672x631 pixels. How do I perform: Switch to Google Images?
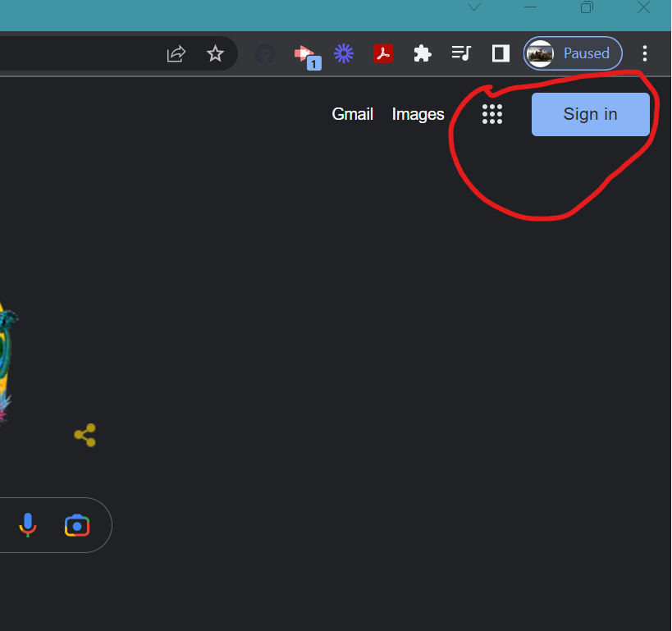(x=418, y=114)
